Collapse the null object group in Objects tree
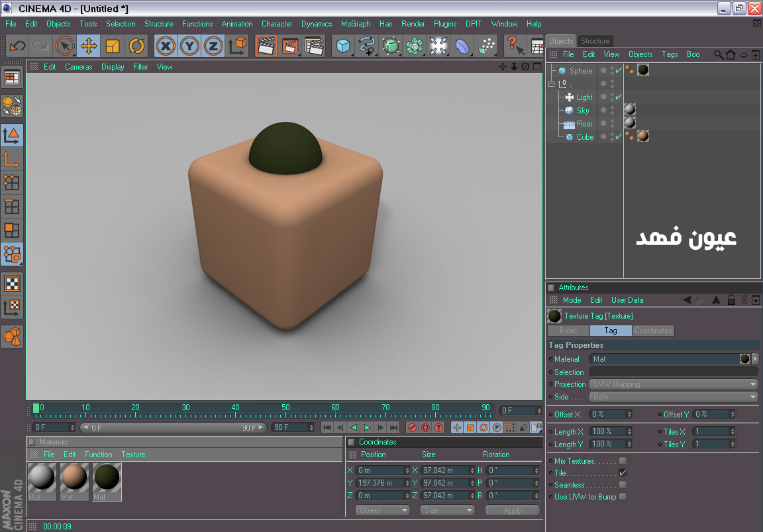The image size is (763, 532). click(552, 83)
